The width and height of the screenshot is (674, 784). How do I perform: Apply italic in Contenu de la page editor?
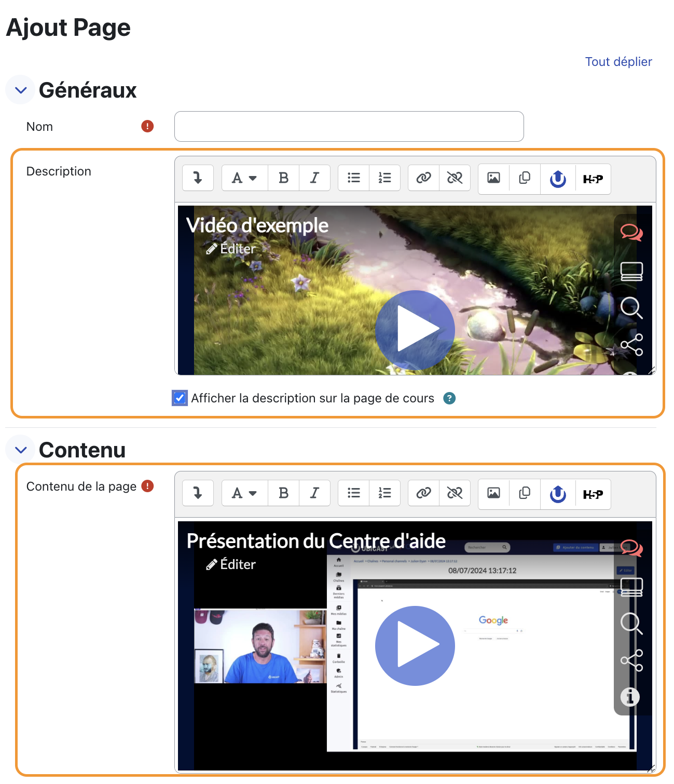click(x=314, y=493)
